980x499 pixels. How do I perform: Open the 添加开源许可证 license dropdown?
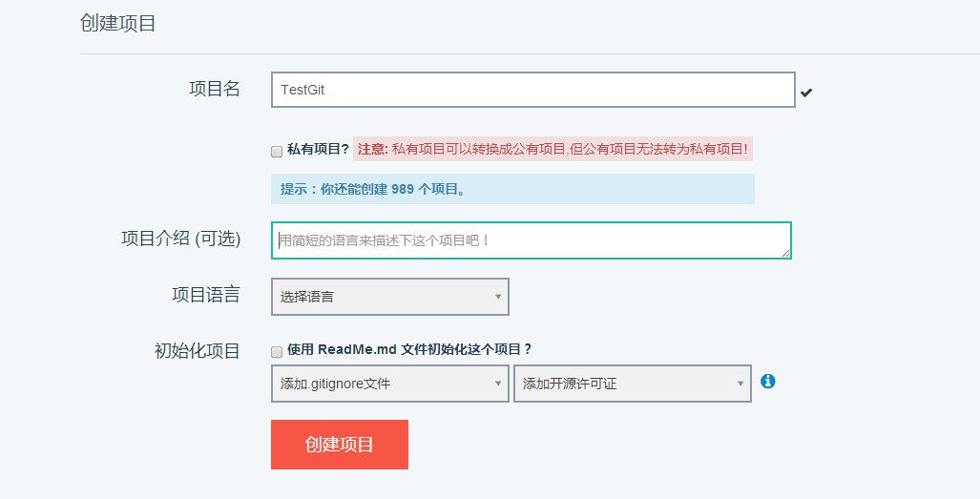pyautogui.click(x=633, y=384)
